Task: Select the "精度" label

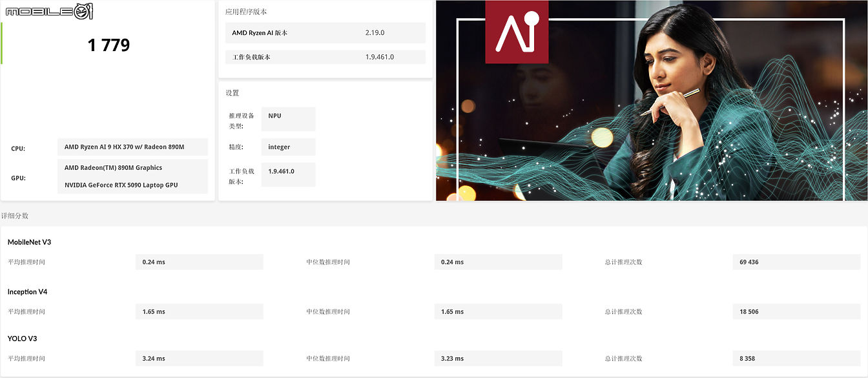Action: [x=236, y=147]
